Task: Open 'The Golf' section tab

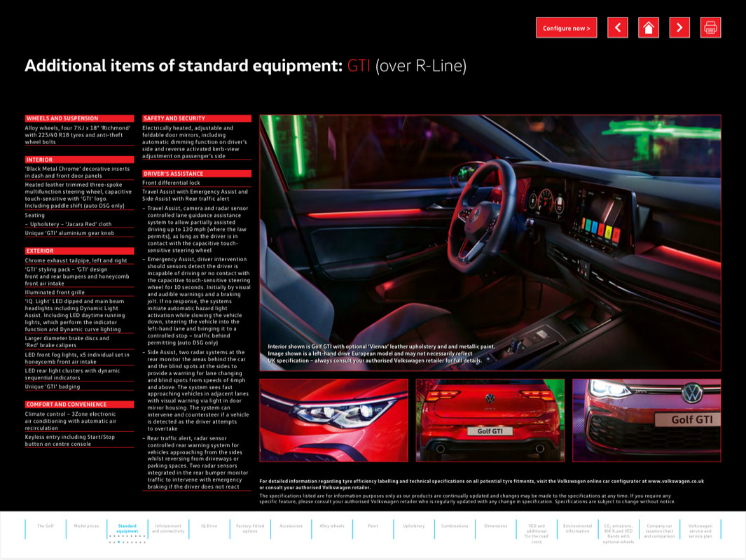Action: point(46,526)
